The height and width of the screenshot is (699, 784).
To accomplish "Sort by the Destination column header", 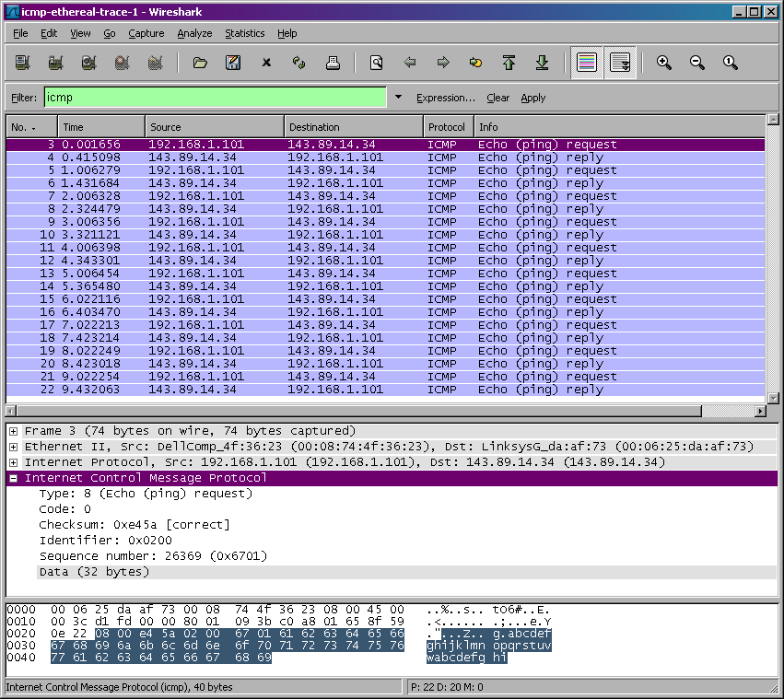I will 354,127.
